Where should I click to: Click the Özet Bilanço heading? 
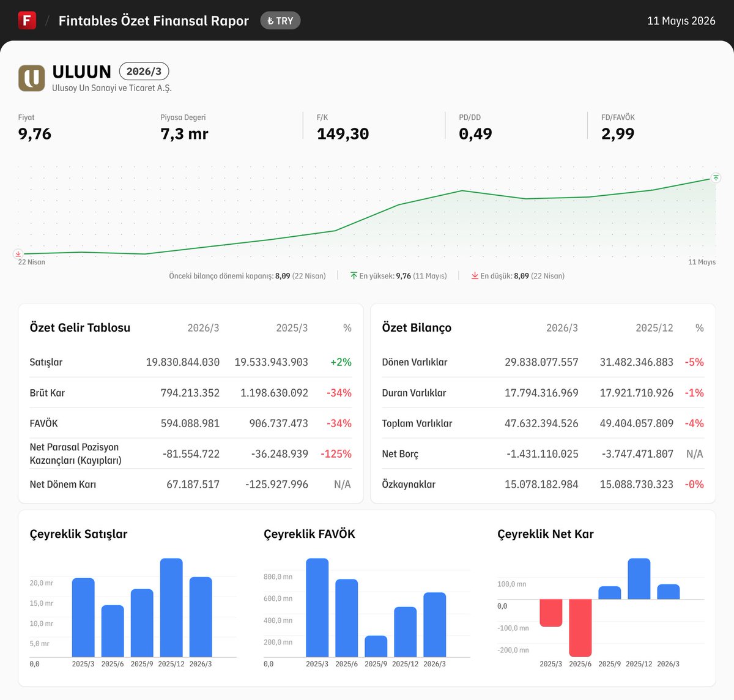(417, 328)
